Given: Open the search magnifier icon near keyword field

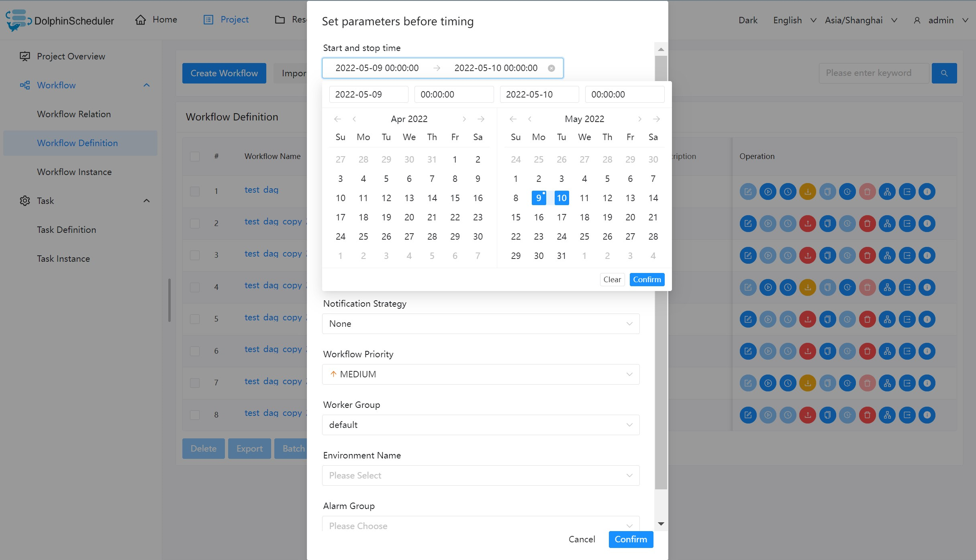Looking at the screenshot, I should pos(944,73).
